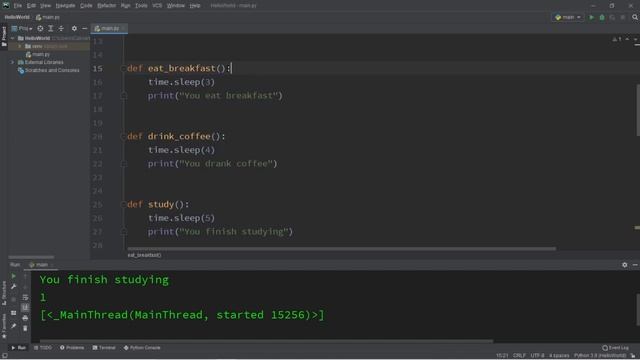Open the Refactor menu
The height and width of the screenshot is (360, 640).
click(x=107, y=6)
